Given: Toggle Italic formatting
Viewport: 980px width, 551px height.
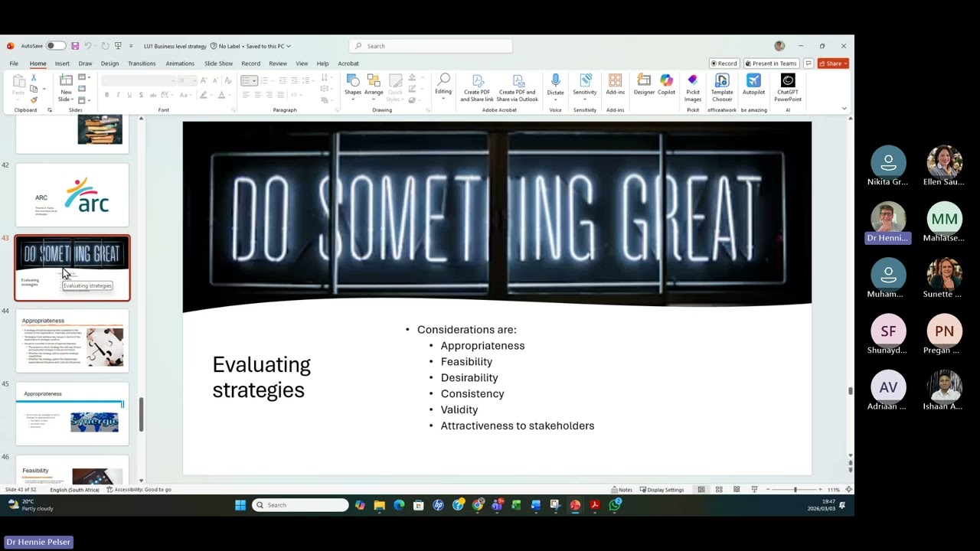Looking at the screenshot, I should click(x=118, y=95).
